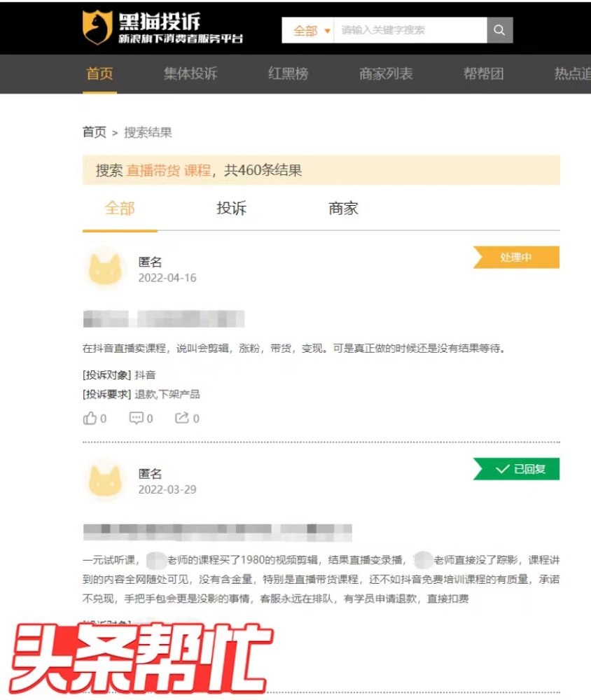Viewport: 591px width, 700px height.
Task: Switch to the 商家 results tab
Action: 343,209
